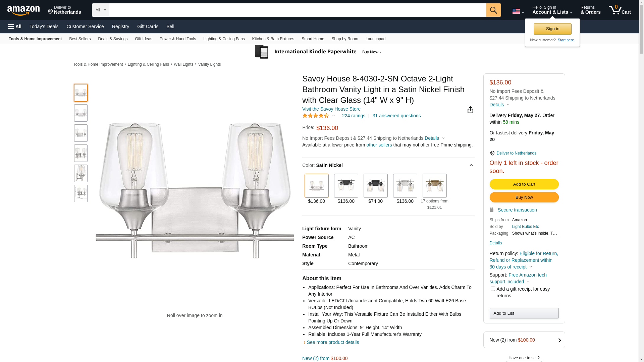
Task: Select the brass finish swatch with 17 options
Action: coord(434,186)
